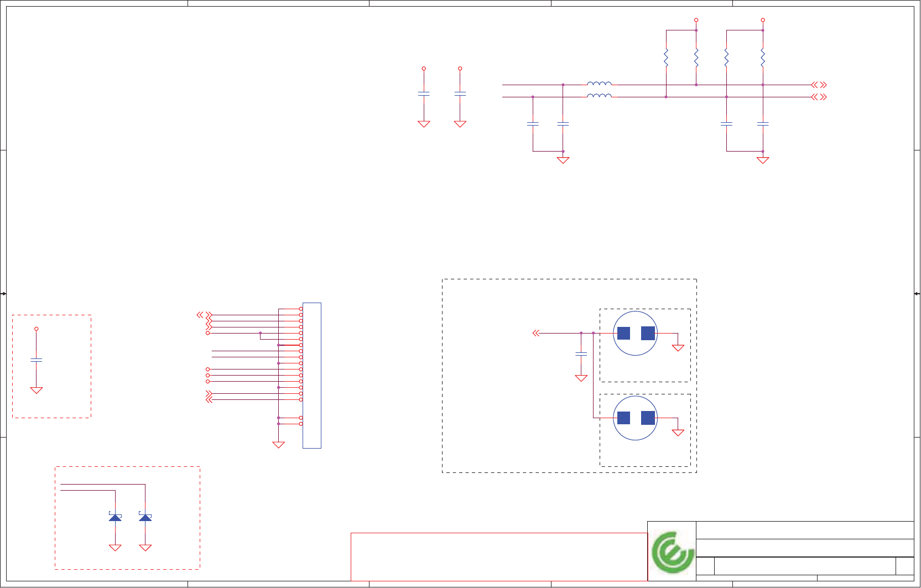921x588 pixels.
Task: Click power circle above the right resistor pair
Action: coord(763,20)
